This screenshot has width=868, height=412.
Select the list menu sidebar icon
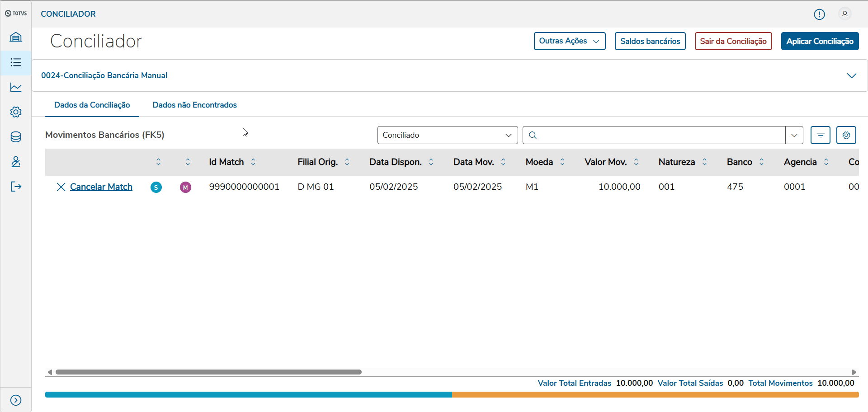(x=16, y=62)
